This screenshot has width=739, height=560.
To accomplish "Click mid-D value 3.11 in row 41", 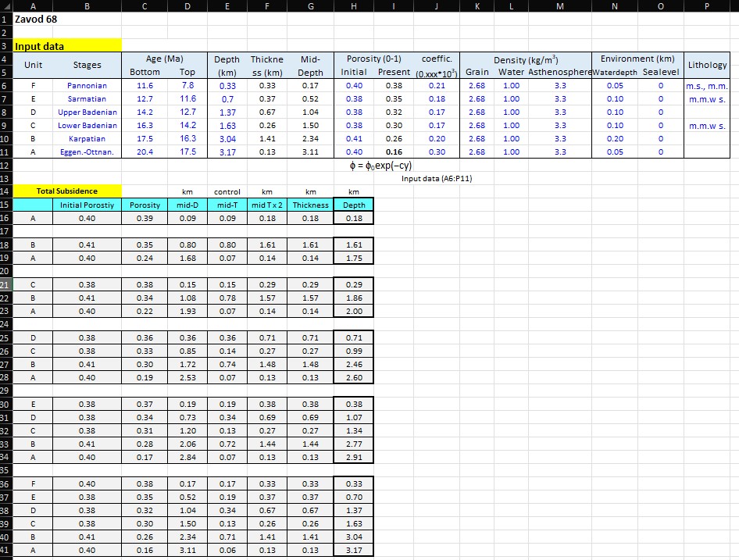I will (x=187, y=550).
